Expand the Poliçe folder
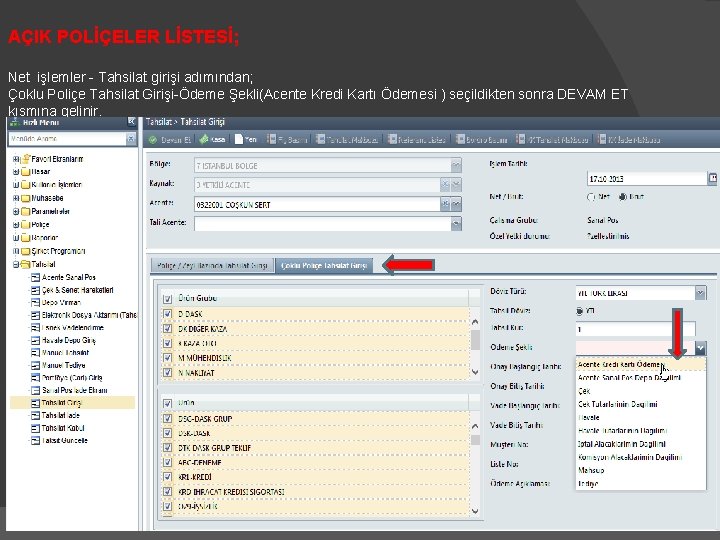The image size is (720, 540). click(16, 225)
